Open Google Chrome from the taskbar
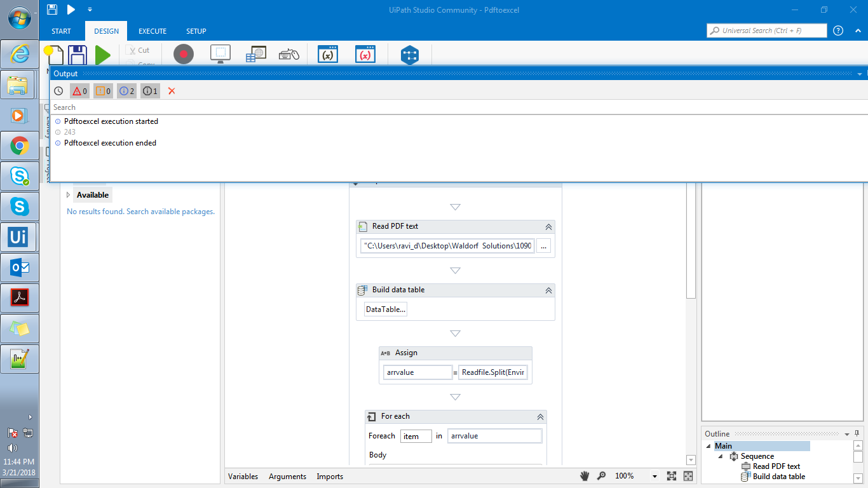 point(20,147)
